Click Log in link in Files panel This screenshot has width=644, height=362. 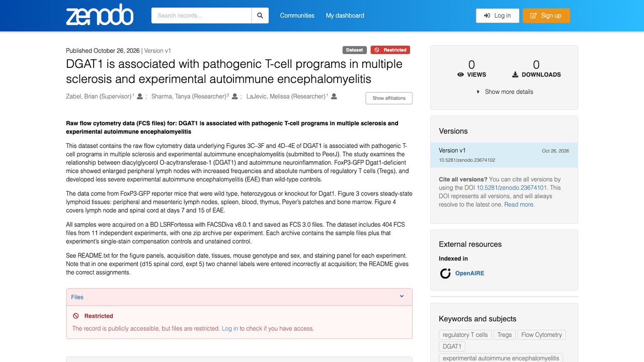[x=230, y=329]
